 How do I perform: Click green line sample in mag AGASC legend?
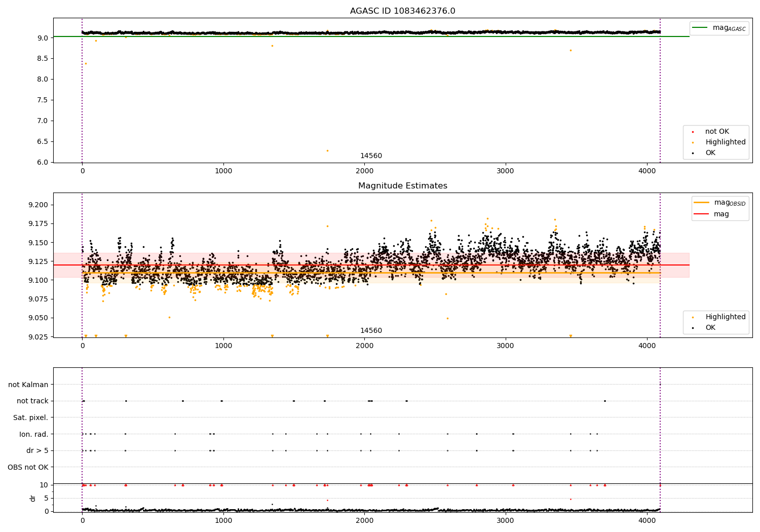[x=700, y=28]
